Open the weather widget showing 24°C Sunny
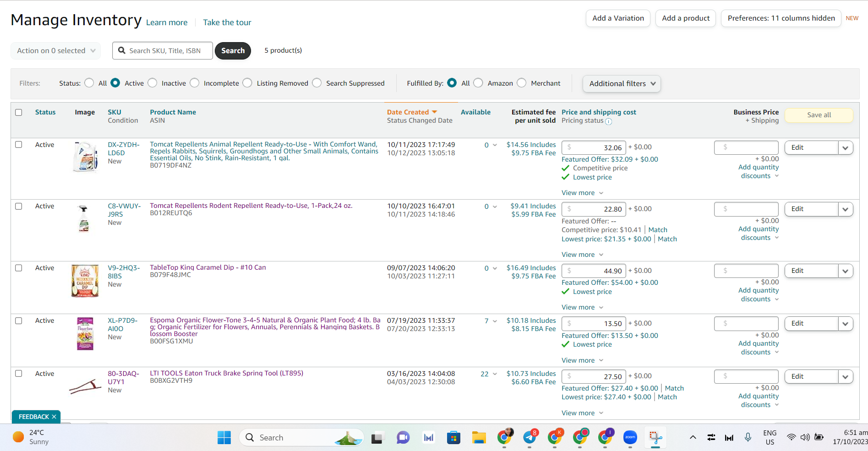The height and width of the screenshot is (451, 868). click(31, 437)
